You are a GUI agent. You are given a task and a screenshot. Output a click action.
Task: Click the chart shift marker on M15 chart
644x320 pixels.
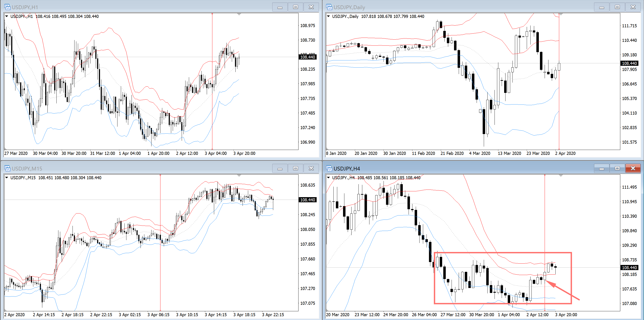(239, 176)
